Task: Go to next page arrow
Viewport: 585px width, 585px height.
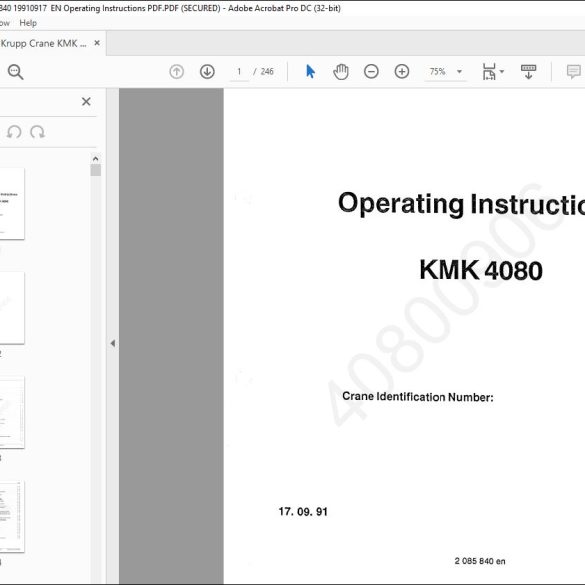Action: coord(207,72)
